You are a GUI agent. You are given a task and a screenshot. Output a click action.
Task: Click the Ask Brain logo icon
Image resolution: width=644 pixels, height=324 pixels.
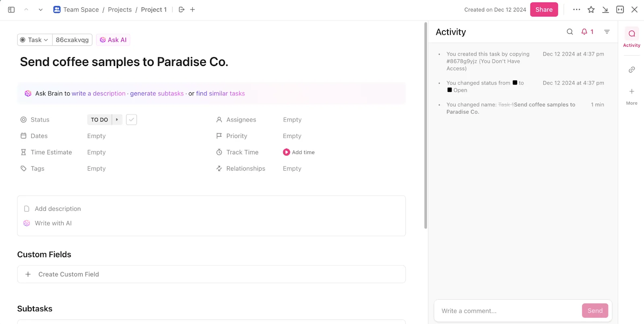(28, 93)
